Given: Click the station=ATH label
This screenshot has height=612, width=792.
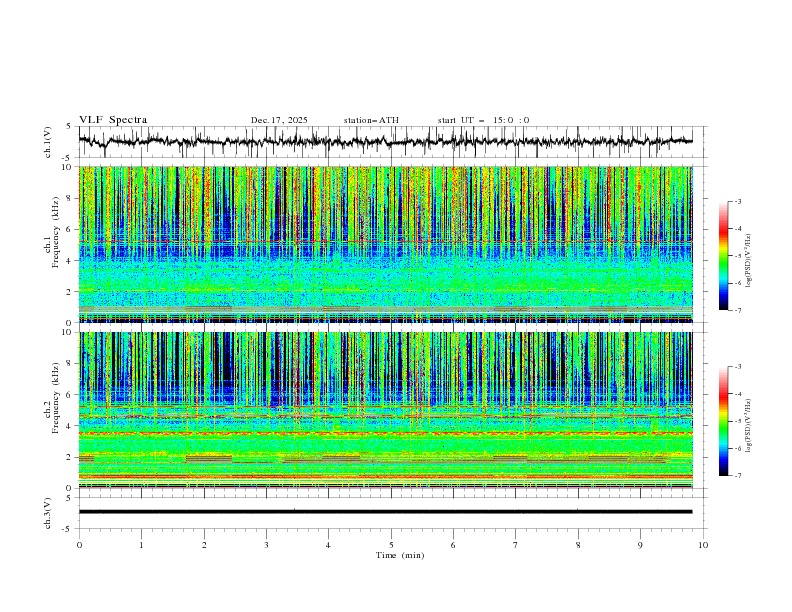Looking at the screenshot, I should point(371,120).
